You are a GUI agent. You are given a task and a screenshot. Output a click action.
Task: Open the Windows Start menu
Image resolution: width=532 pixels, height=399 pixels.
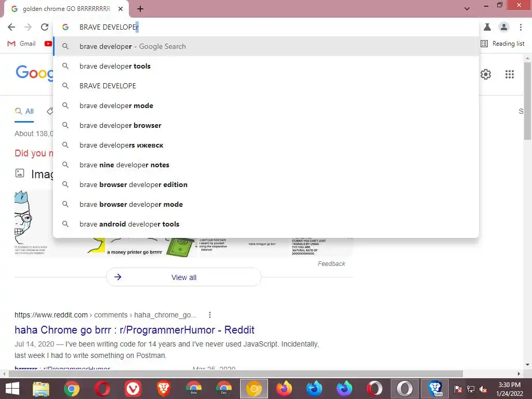[12, 389]
